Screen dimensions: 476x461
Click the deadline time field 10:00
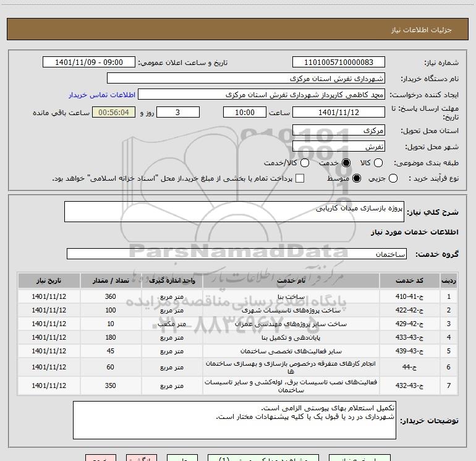coord(245,112)
